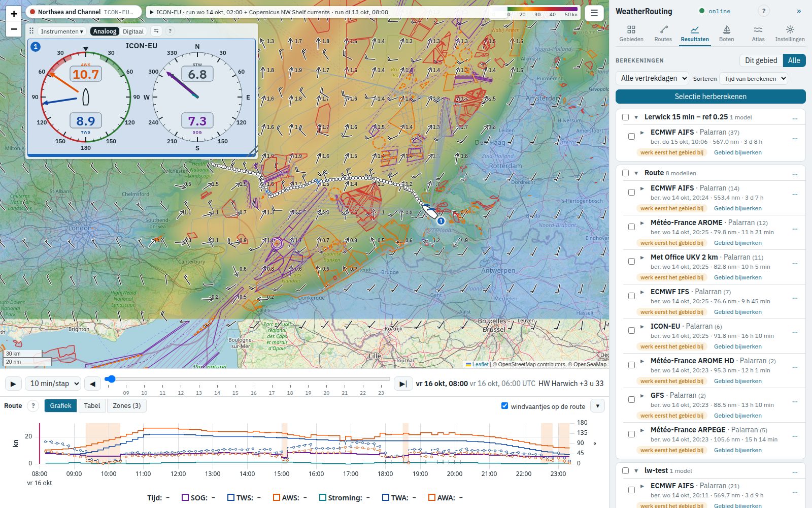Select the Route 8 modellen group checkbox
812x508 pixels.
click(625, 173)
